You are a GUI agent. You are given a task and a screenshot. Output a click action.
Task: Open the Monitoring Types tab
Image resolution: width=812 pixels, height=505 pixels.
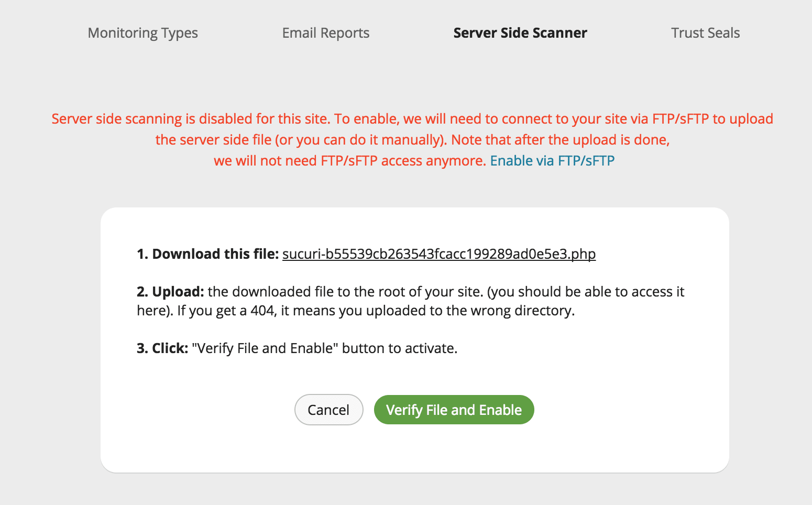click(x=142, y=33)
